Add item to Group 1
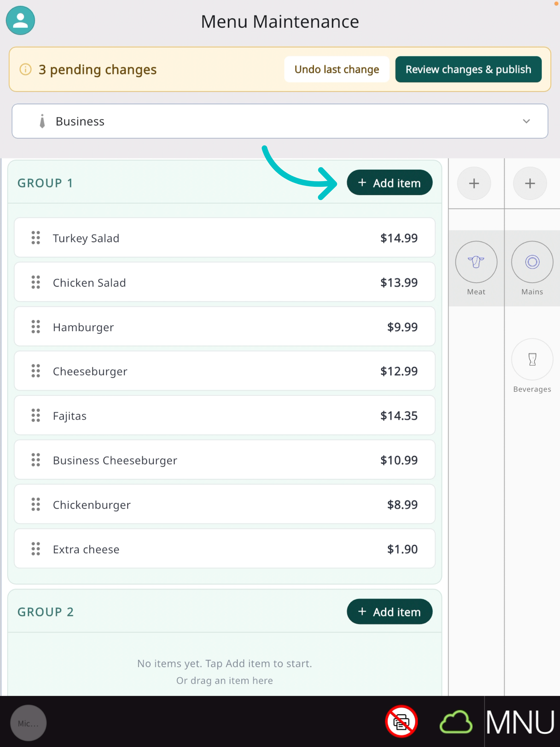The image size is (560, 747). tap(390, 183)
